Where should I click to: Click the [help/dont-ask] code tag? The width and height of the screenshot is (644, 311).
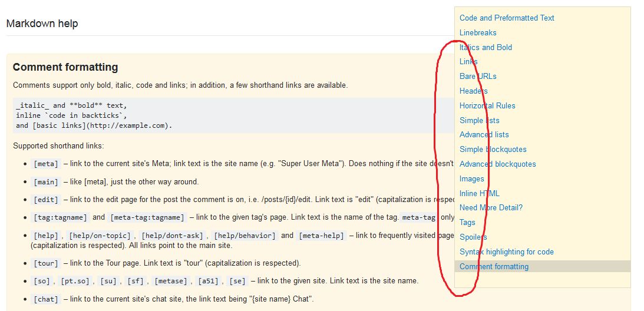coord(173,236)
